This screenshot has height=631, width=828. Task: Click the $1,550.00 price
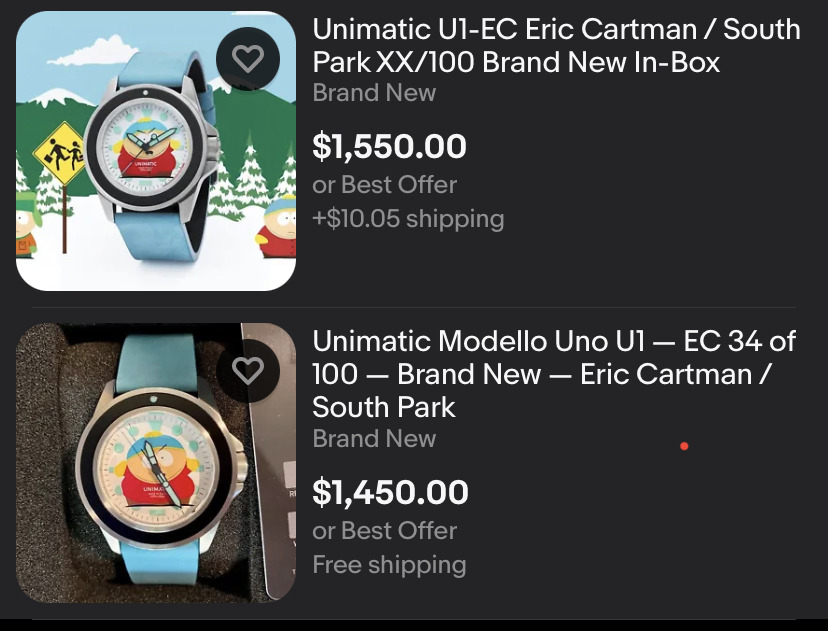389,146
